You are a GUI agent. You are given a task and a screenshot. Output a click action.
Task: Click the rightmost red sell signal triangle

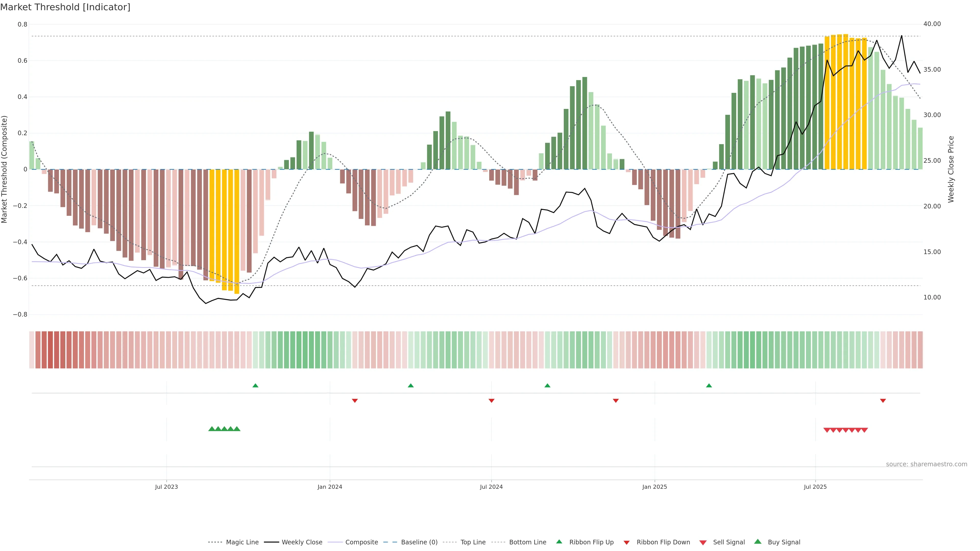click(x=864, y=430)
